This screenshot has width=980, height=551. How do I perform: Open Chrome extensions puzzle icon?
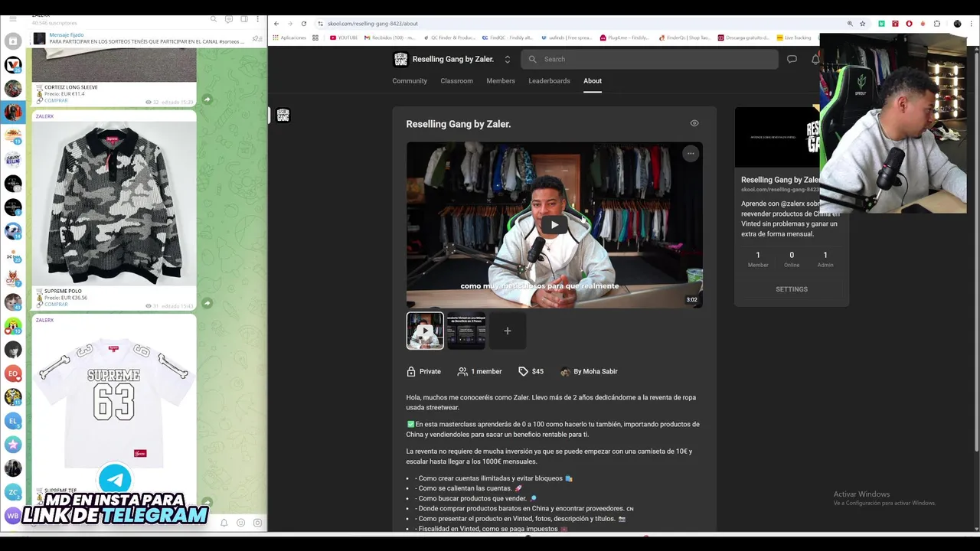936,24
